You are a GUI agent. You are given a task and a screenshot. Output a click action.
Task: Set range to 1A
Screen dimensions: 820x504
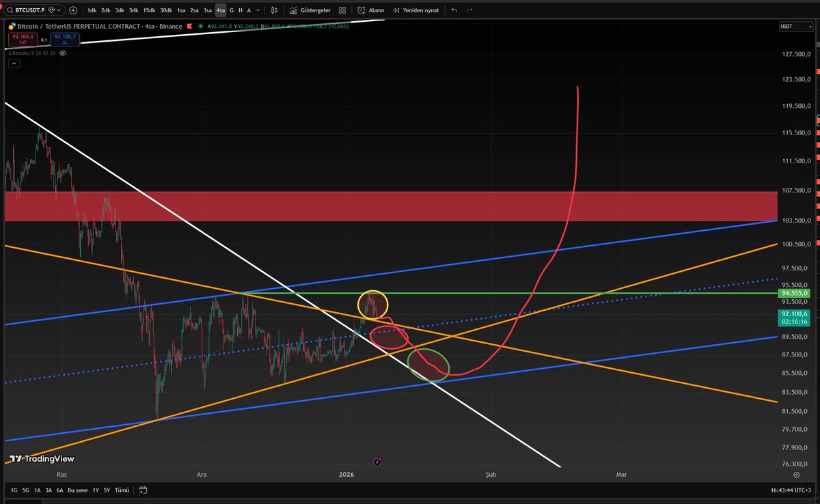37,490
